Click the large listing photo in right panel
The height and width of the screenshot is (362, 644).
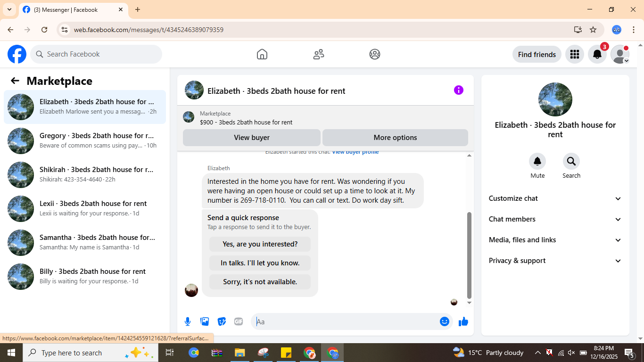pos(555,99)
